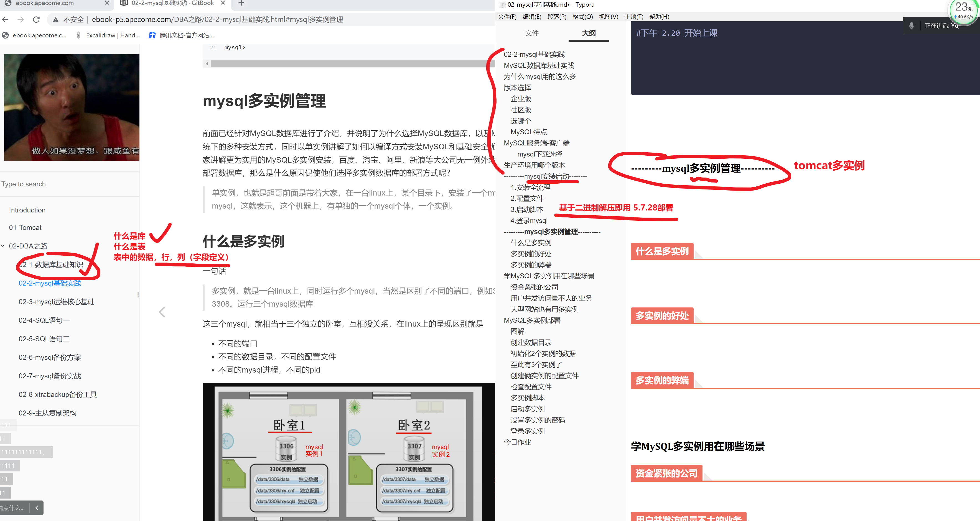The width and height of the screenshot is (980, 521).
Task: Click the 23% network speed widget
Action: (964, 11)
